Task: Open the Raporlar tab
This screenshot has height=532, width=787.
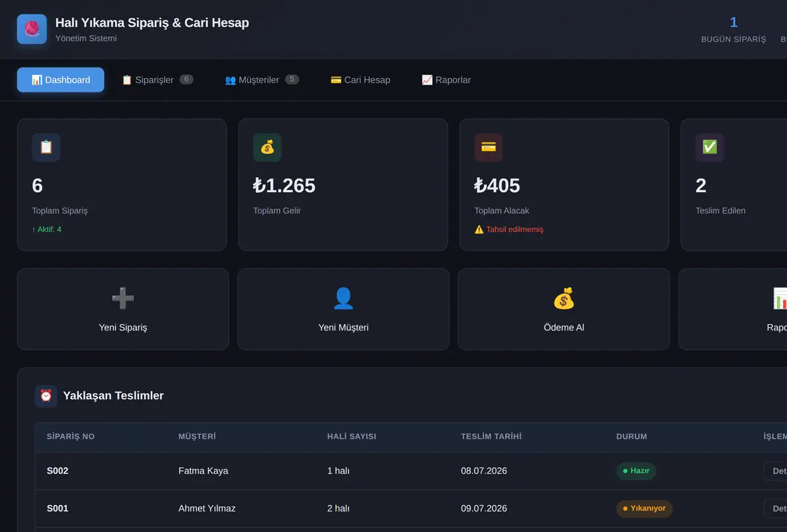Action: click(x=446, y=80)
